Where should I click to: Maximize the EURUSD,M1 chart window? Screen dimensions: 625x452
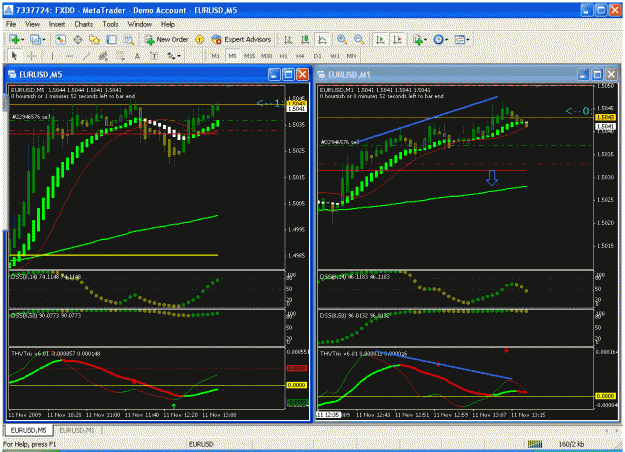(597, 74)
